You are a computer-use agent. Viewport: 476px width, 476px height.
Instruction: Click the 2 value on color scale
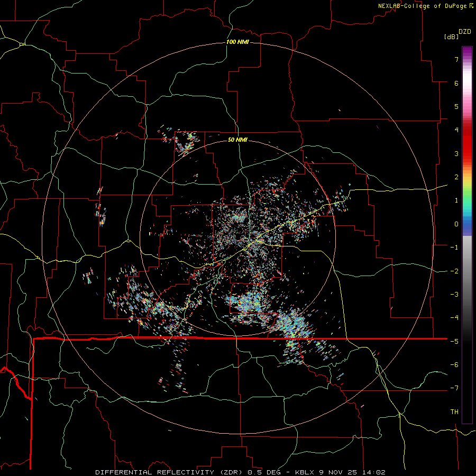[x=456, y=177]
